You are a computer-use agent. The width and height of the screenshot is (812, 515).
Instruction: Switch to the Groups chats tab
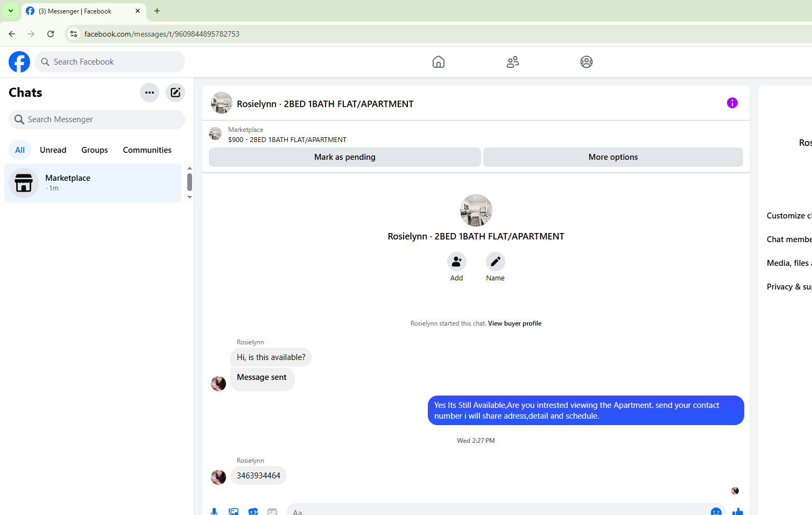(95, 150)
